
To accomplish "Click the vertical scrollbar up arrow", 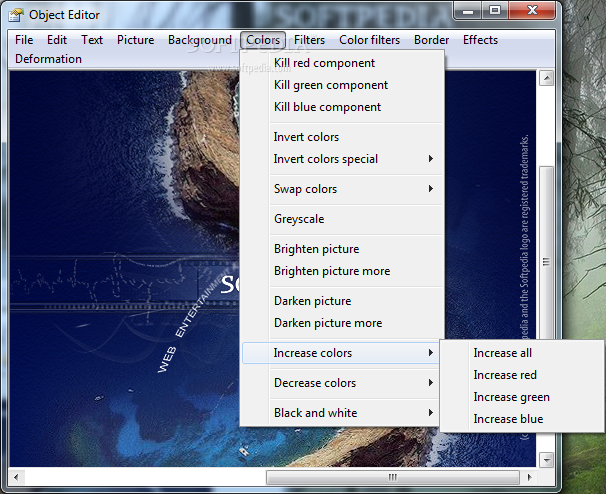I will [x=546, y=78].
